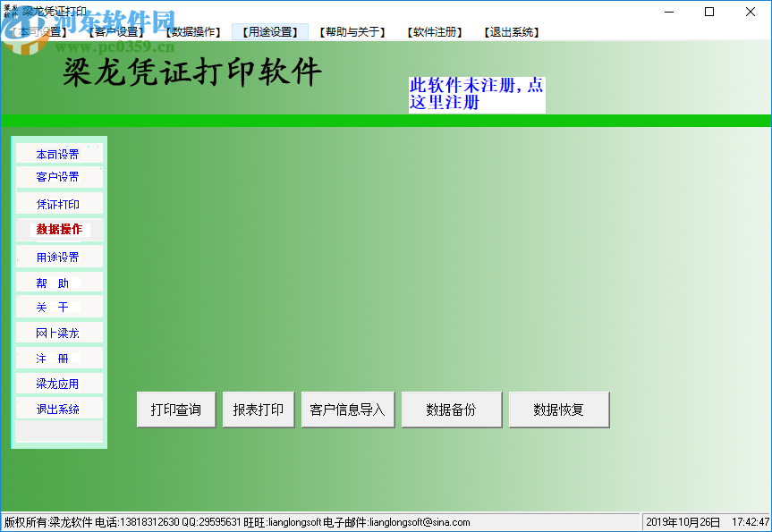Image resolution: width=772 pixels, height=532 pixels.
Task: Open 凭证打印 from the sidebar
Action: pyautogui.click(x=59, y=203)
